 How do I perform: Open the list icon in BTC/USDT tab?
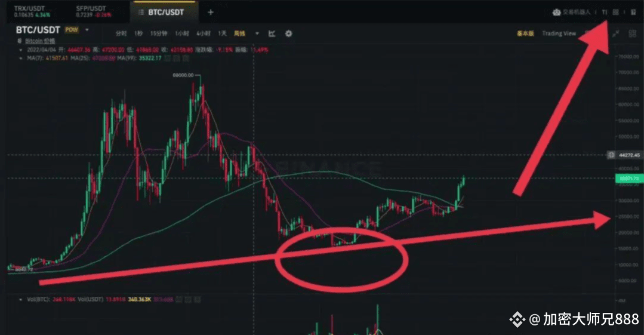141,13
